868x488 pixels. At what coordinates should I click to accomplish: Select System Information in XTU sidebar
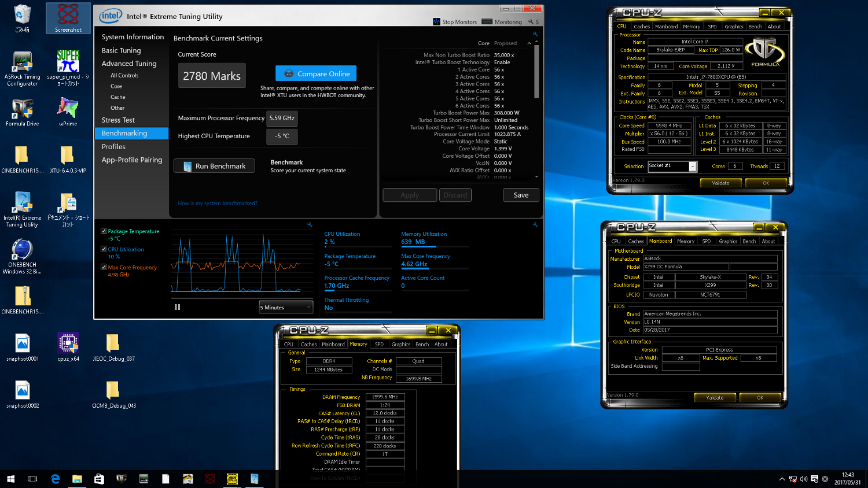[133, 36]
